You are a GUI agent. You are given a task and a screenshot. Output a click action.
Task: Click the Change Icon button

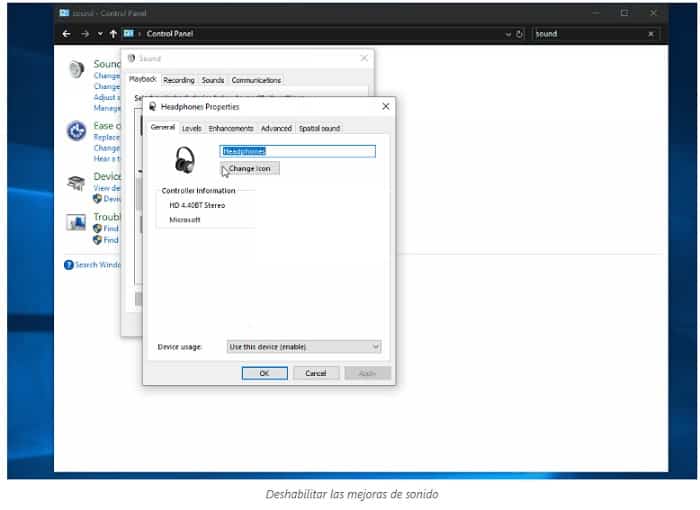(250, 169)
